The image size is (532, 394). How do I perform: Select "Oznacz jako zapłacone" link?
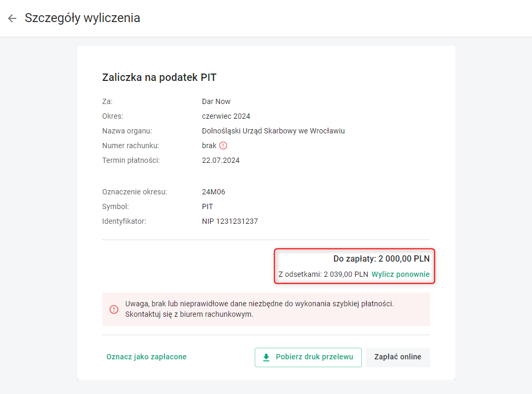click(146, 357)
